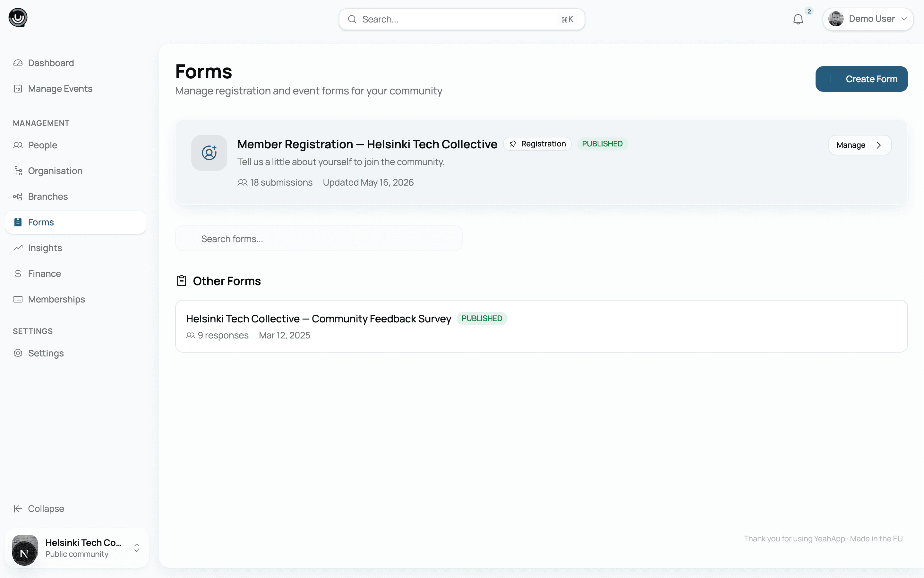Viewport: 924px width, 578px height.
Task: Collapse the sidebar using the Collapse label
Action: coord(46,508)
